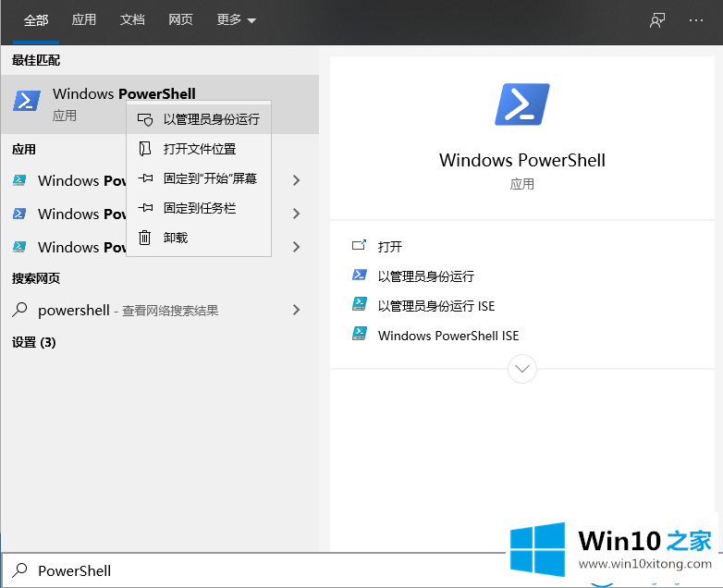The height and width of the screenshot is (588, 723).
Task: Click the Windows PowerShell title in preview pane
Action: (522, 160)
